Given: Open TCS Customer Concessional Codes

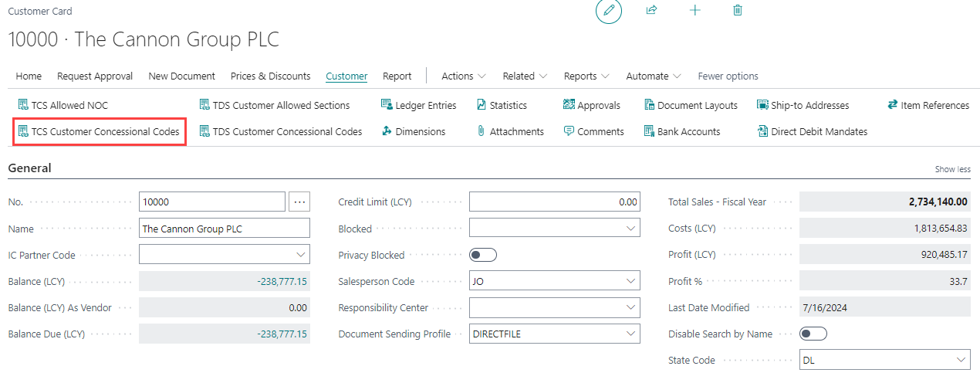Looking at the screenshot, I should coord(99,131).
